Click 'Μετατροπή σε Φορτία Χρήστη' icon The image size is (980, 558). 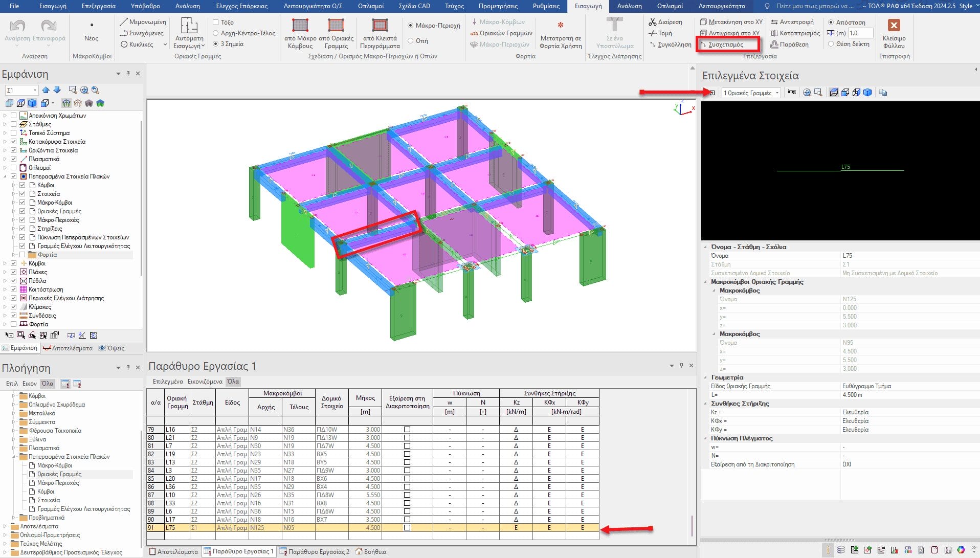(x=561, y=25)
